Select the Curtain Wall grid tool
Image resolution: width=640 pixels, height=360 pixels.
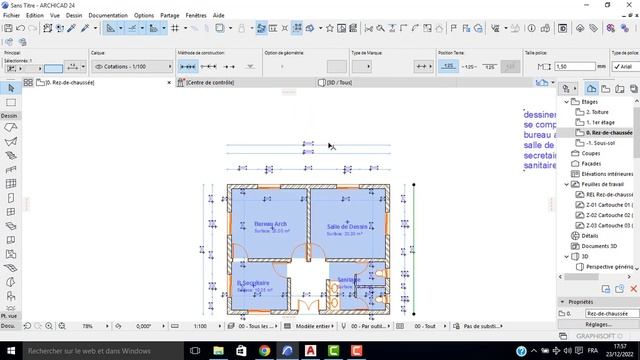click(x=11, y=184)
